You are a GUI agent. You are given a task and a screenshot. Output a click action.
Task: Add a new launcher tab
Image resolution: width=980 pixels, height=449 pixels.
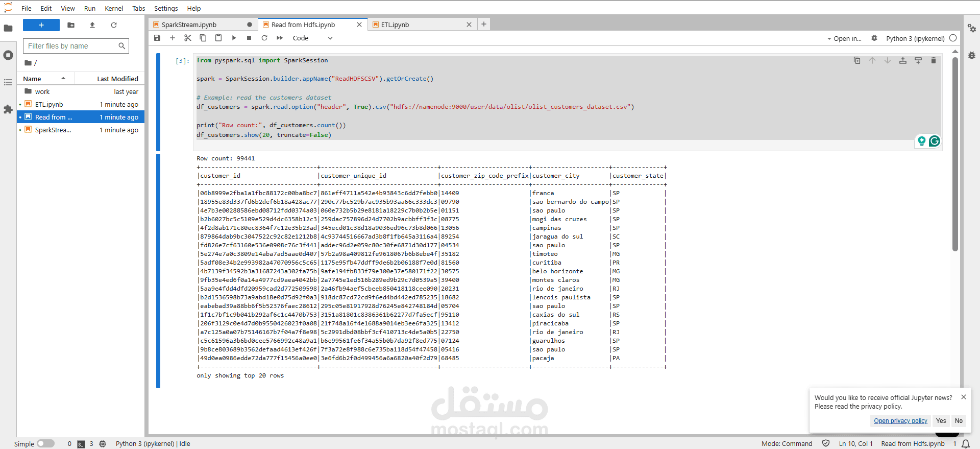[484, 24]
